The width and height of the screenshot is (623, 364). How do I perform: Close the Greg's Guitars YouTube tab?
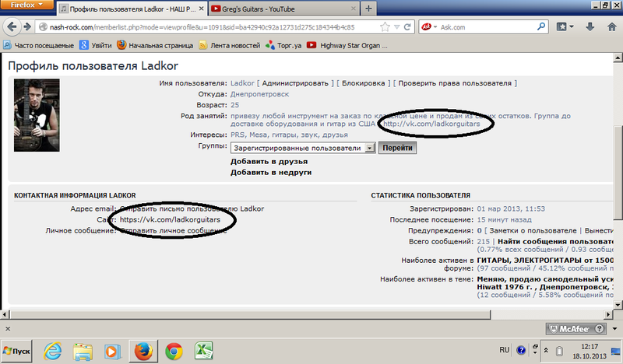(x=354, y=9)
